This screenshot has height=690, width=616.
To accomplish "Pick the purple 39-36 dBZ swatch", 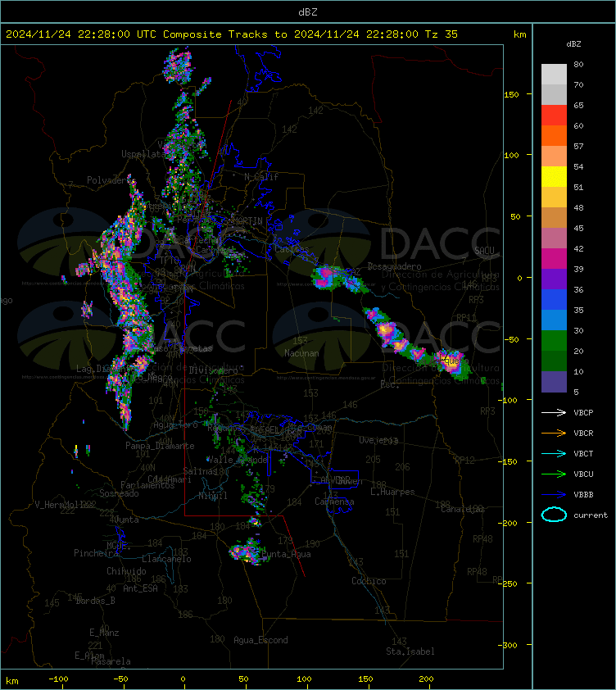I will (x=554, y=279).
